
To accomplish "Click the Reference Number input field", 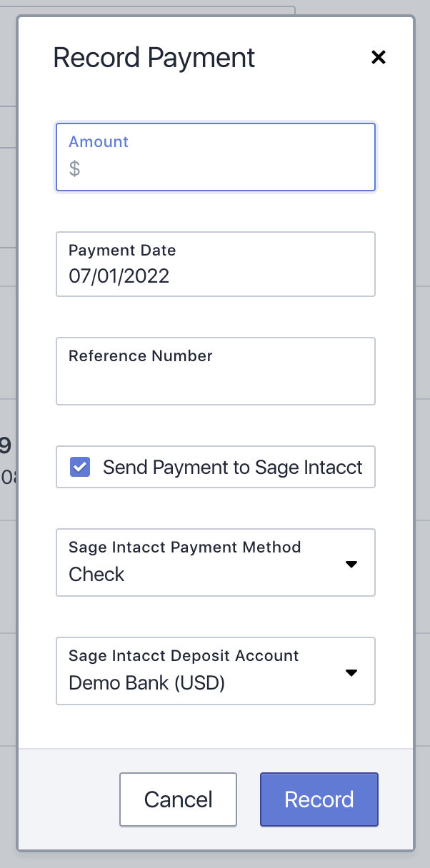I will click(x=215, y=381).
